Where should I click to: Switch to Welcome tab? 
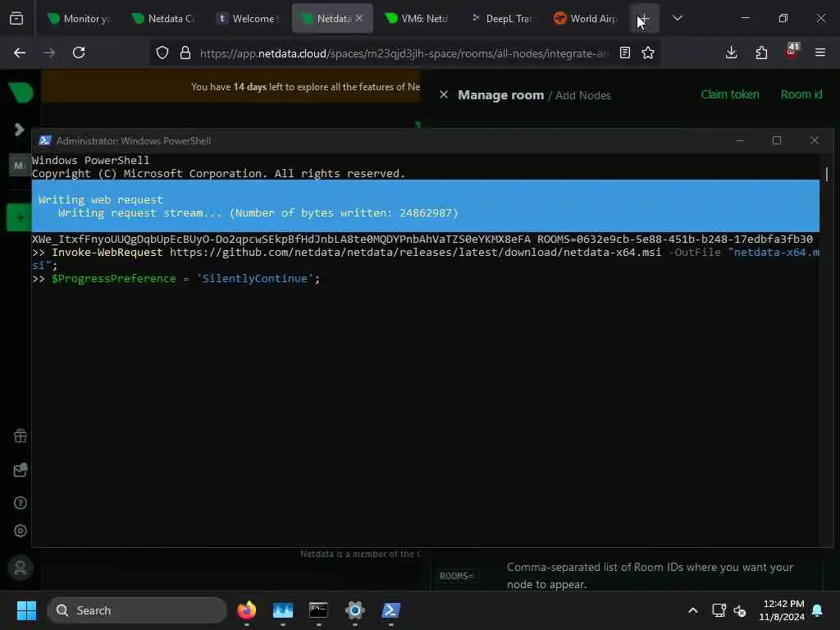point(249,19)
